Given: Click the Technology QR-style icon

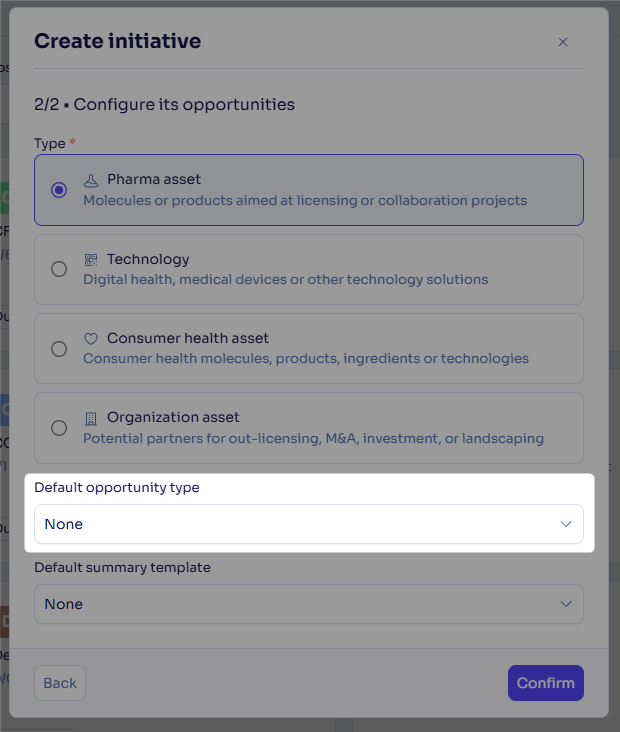Looking at the screenshot, I should 91,260.
